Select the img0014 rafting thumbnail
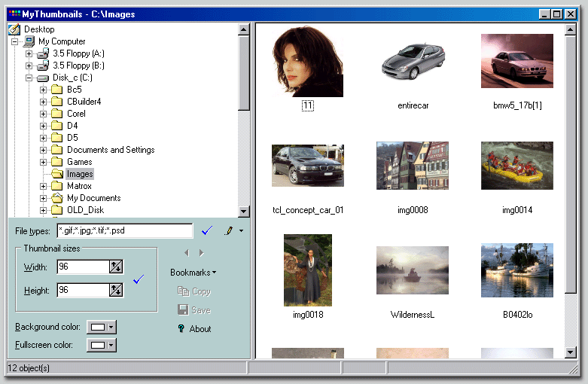The image size is (588, 384). click(517, 166)
